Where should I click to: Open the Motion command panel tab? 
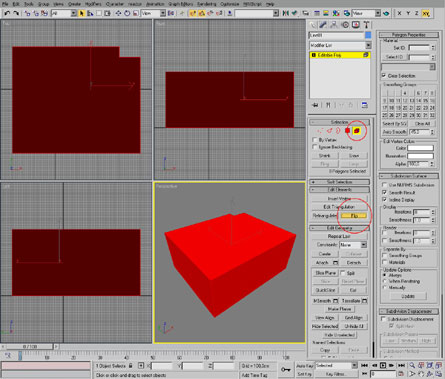click(345, 25)
